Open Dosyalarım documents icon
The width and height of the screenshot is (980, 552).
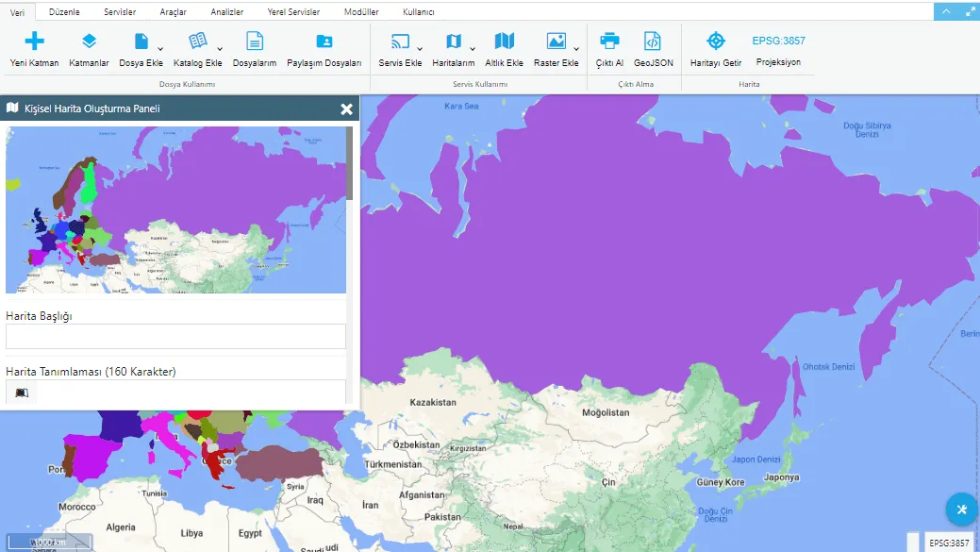pos(255,42)
